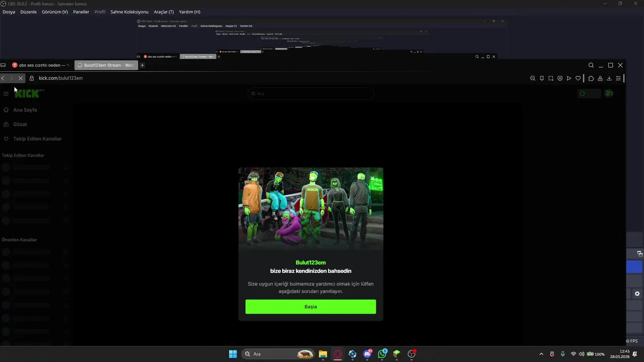This screenshot has height=362, width=644.
Task: Open the snapshot capture tool icon
Action: [x=551, y=78]
